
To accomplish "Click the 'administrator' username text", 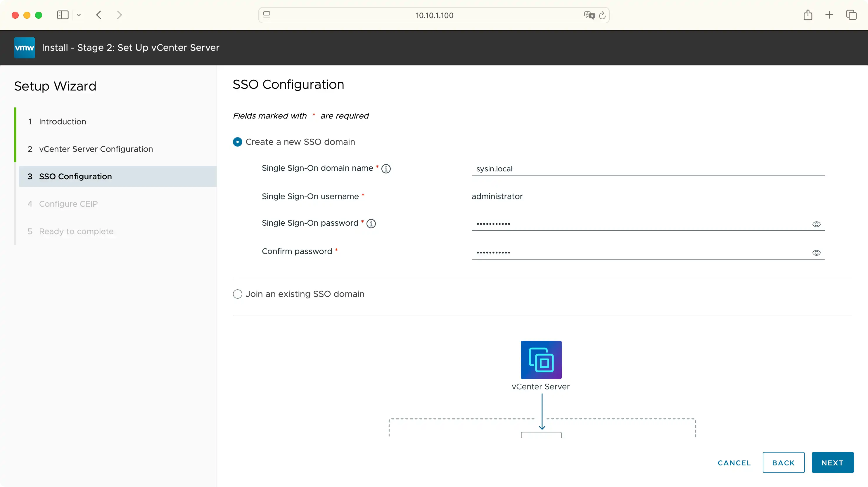I will [497, 196].
